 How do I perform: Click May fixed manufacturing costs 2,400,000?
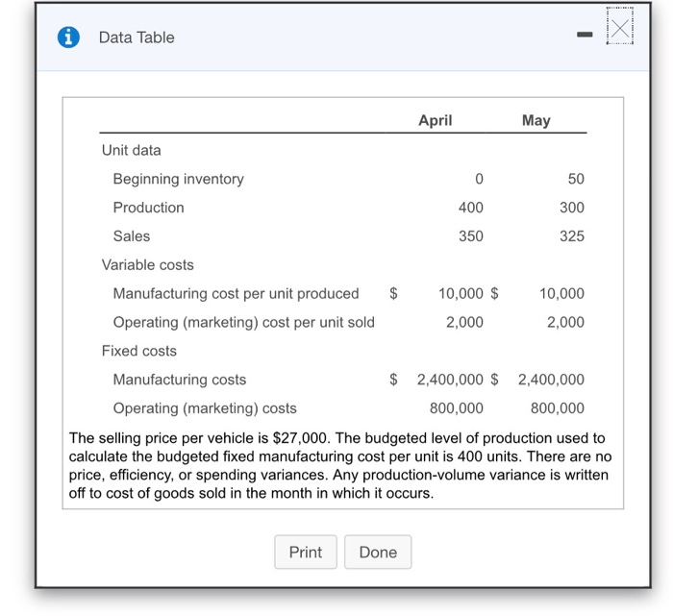click(551, 380)
